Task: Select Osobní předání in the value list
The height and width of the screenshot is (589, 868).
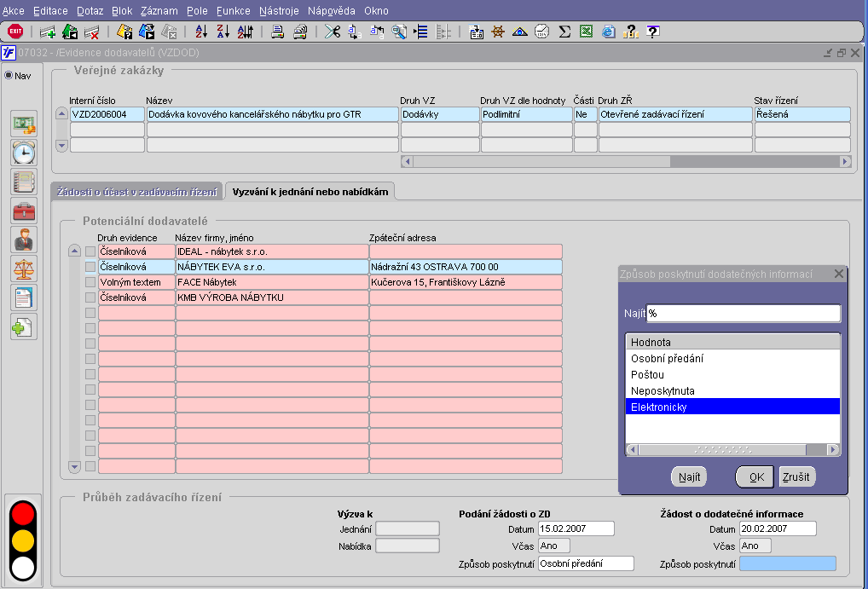Action: pyautogui.click(x=732, y=358)
